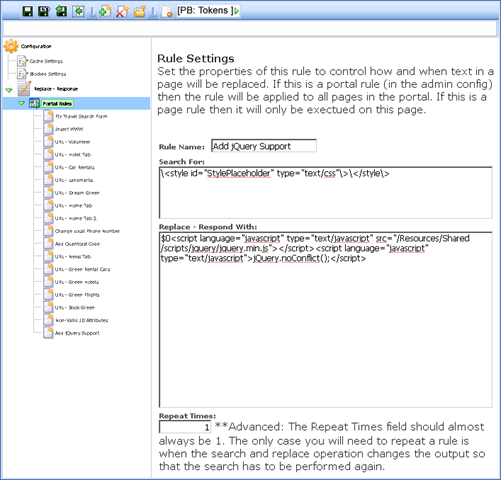Click into the Search For text area
The width and height of the screenshot is (501, 480).
coord(325,192)
